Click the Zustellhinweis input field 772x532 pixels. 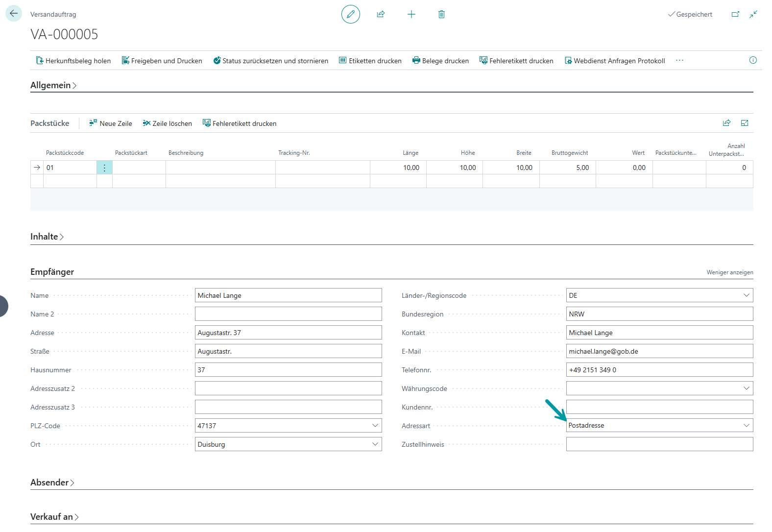click(659, 444)
